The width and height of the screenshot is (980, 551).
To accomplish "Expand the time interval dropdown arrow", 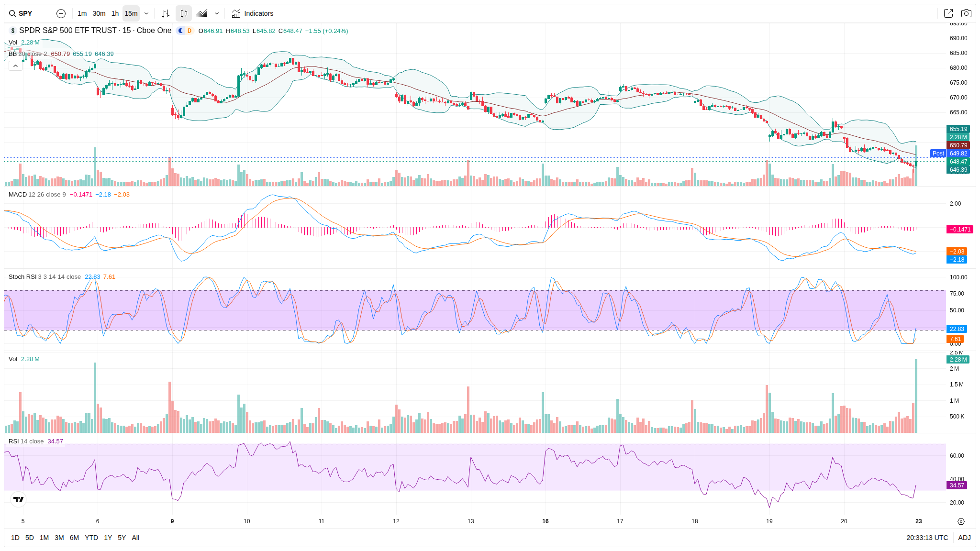I will 146,13.
